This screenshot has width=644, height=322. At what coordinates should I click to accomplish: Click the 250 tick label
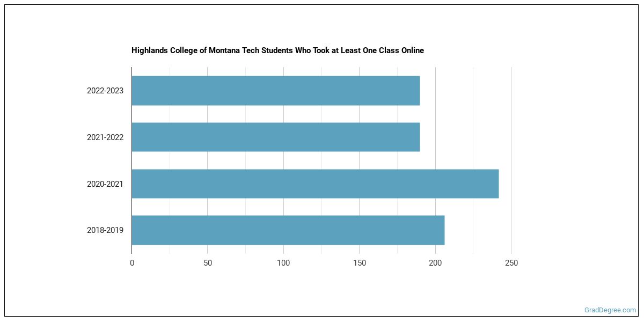511,263
